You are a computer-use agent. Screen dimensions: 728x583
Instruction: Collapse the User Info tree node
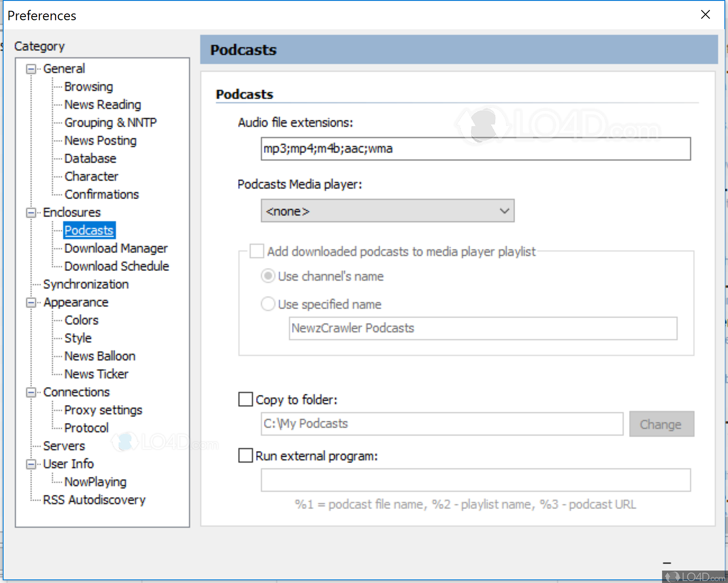pyautogui.click(x=31, y=464)
